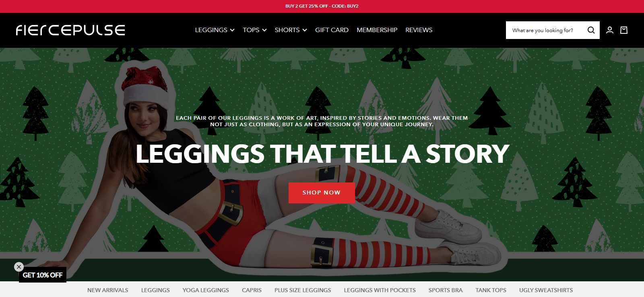644x297 pixels.
Task: Open the Get 10% Off offer
Action: coord(43,275)
